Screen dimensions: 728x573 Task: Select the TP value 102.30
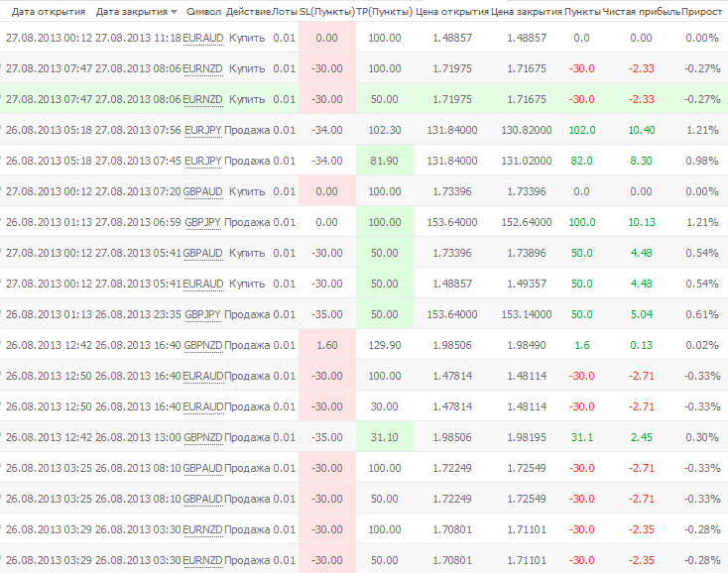pos(385,131)
